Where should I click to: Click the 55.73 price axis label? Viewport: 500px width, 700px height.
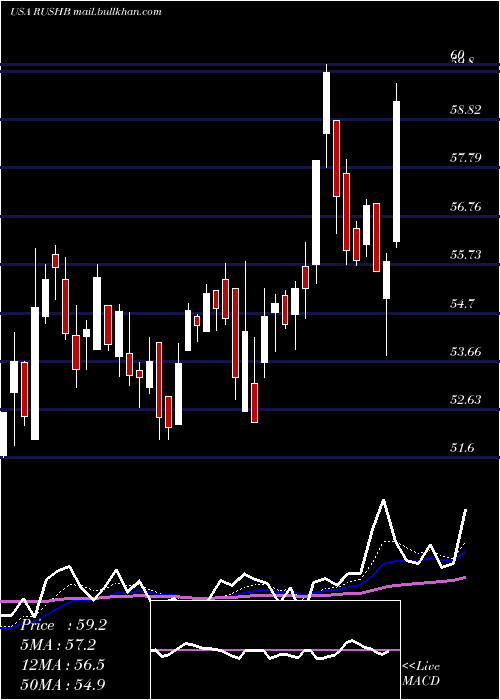pyautogui.click(x=466, y=254)
